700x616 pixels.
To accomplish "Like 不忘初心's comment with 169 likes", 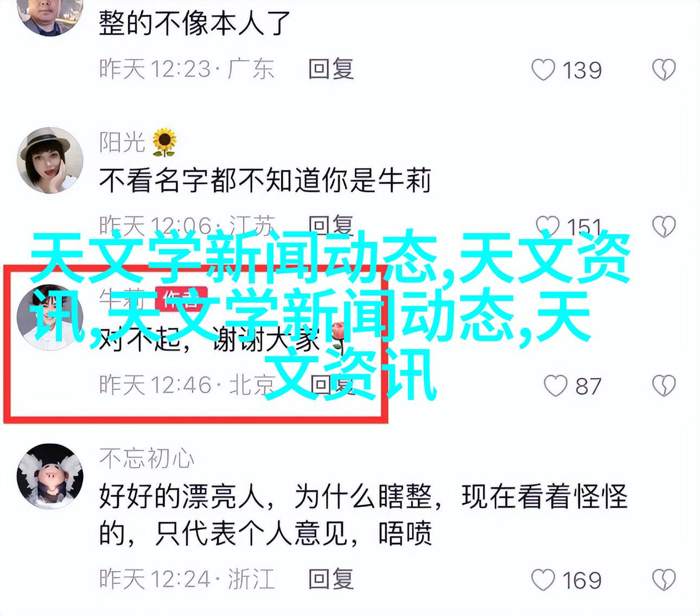I will coord(543,580).
